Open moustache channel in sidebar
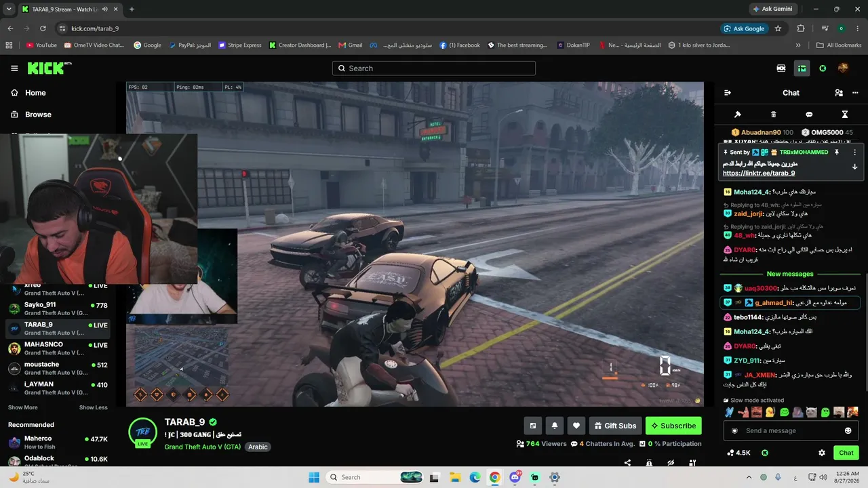Image resolution: width=868 pixels, height=488 pixels. pyautogui.click(x=58, y=368)
